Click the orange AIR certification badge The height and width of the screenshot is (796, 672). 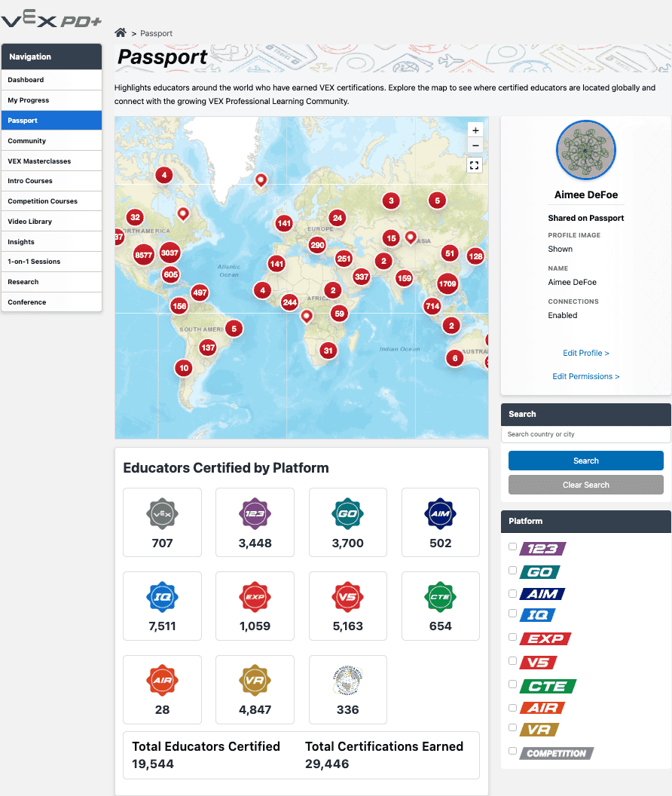163,680
